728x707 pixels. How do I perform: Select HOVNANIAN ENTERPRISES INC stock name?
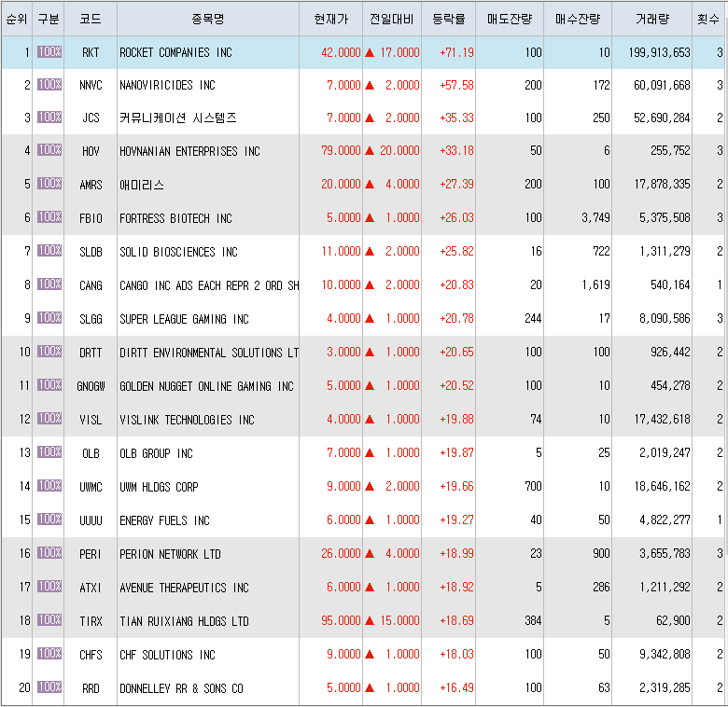(189, 151)
